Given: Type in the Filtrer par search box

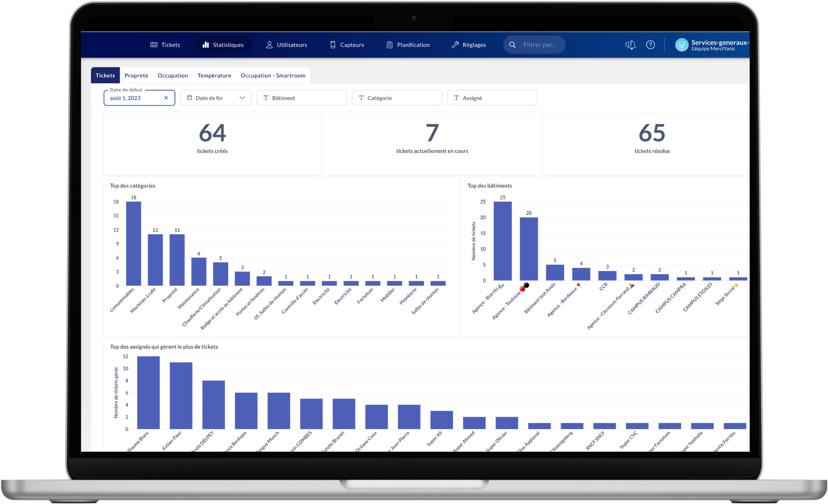Looking at the screenshot, I should (539, 45).
